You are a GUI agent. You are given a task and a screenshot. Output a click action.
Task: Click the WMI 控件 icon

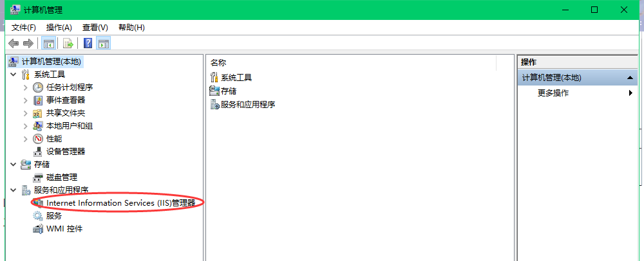(38, 229)
